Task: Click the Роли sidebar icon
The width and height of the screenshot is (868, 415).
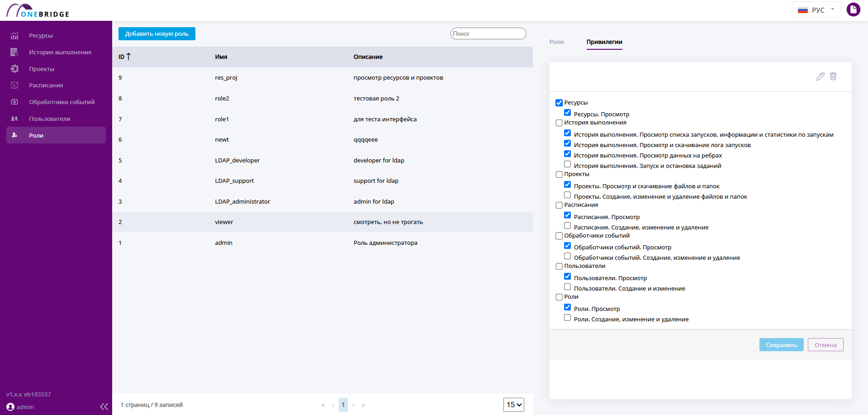Action: (14, 135)
